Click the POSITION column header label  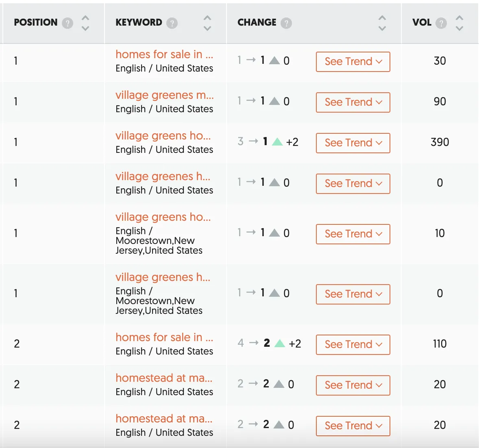click(36, 22)
